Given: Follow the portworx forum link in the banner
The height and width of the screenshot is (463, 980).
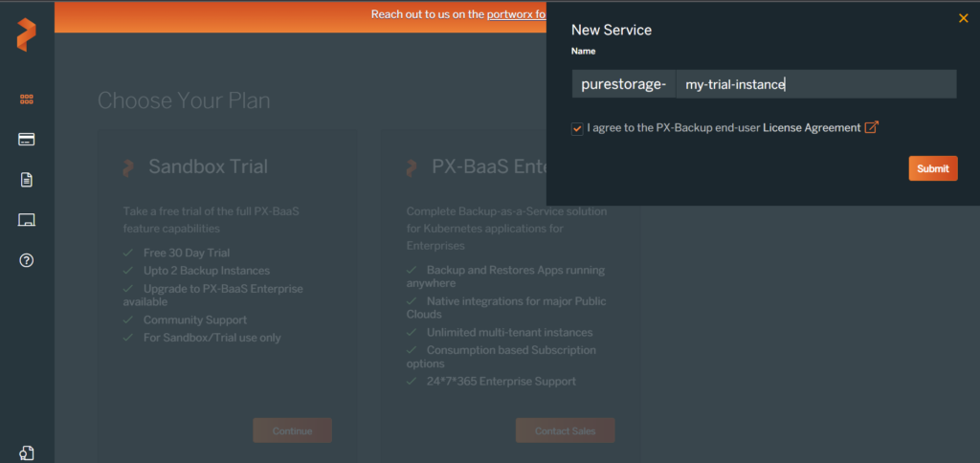Looking at the screenshot, I should click(516, 14).
